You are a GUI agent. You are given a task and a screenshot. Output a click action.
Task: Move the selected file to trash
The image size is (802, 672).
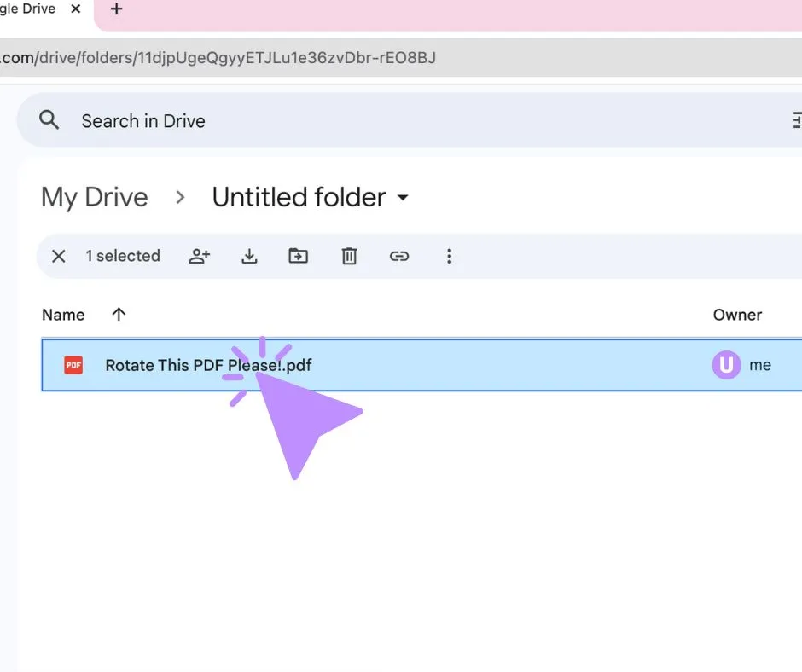click(x=349, y=256)
